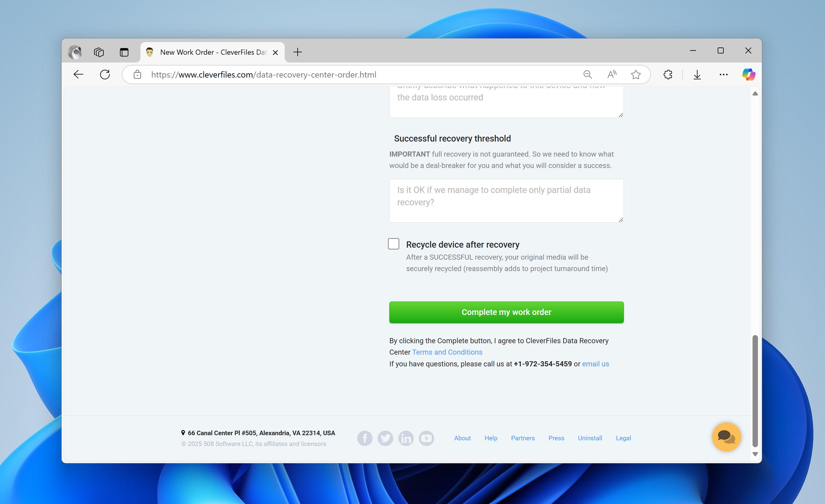Check Recycle device after recovery

[x=394, y=244]
